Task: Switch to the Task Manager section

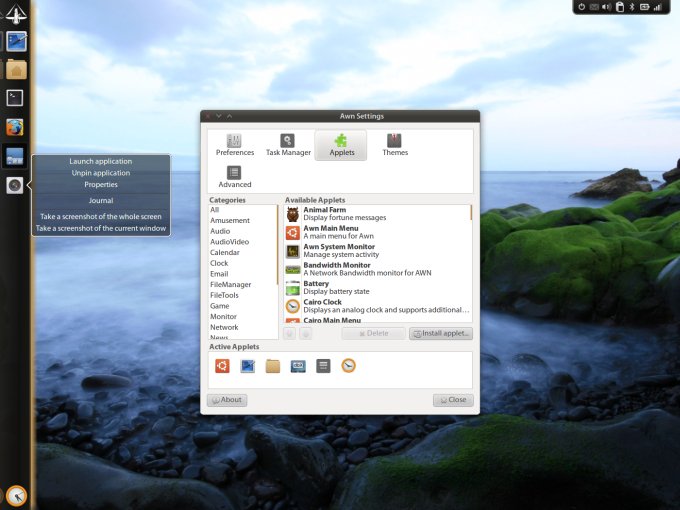Action: (288, 145)
